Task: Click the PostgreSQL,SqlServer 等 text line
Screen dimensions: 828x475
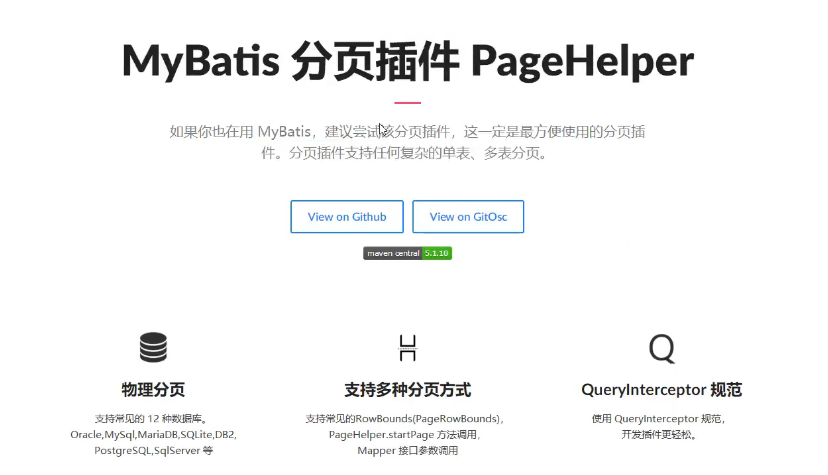Action: [153, 450]
